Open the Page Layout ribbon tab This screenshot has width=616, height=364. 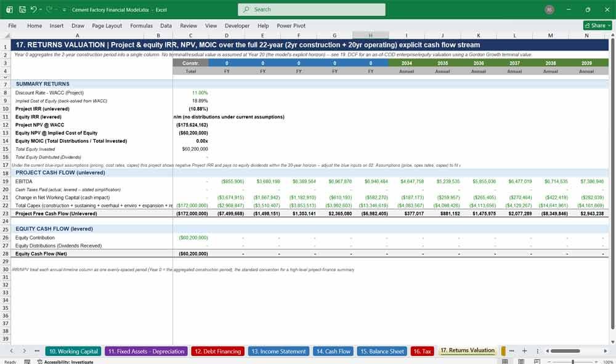[107, 25]
